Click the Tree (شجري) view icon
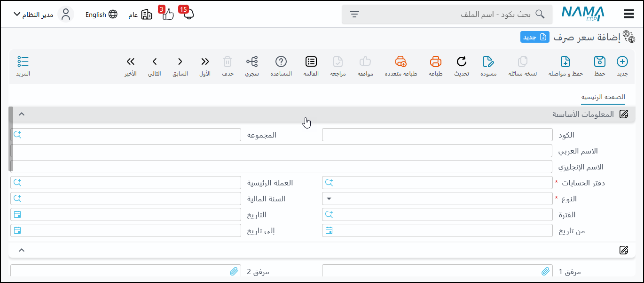 click(252, 62)
